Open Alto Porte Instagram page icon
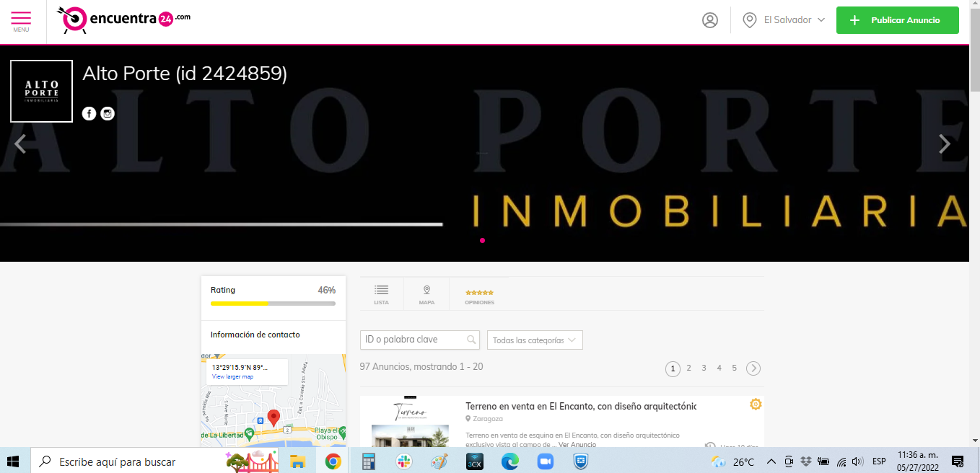The width and height of the screenshot is (980, 473). coord(108,113)
